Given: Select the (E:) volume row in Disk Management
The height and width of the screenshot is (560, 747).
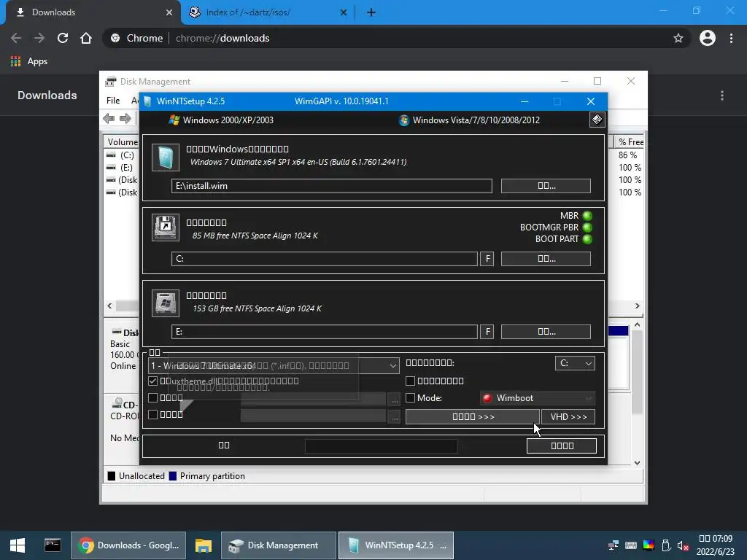Looking at the screenshot, I should [x=122, y=168].
